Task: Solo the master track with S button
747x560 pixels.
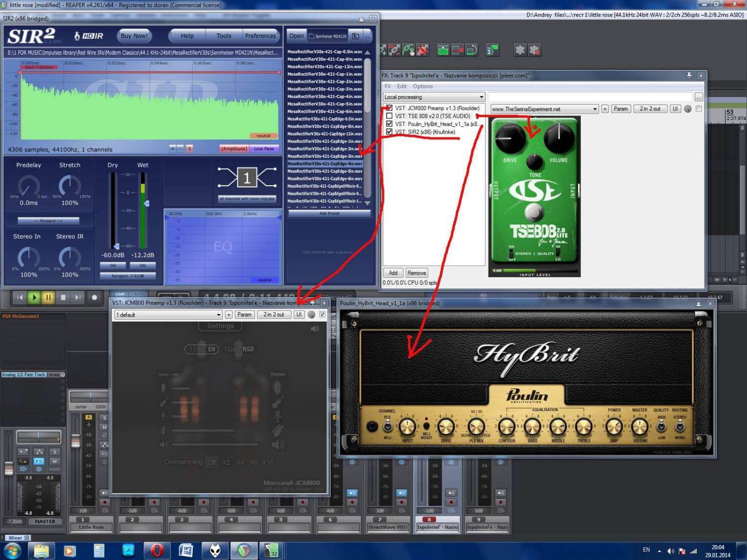Action: pos(55,452)
